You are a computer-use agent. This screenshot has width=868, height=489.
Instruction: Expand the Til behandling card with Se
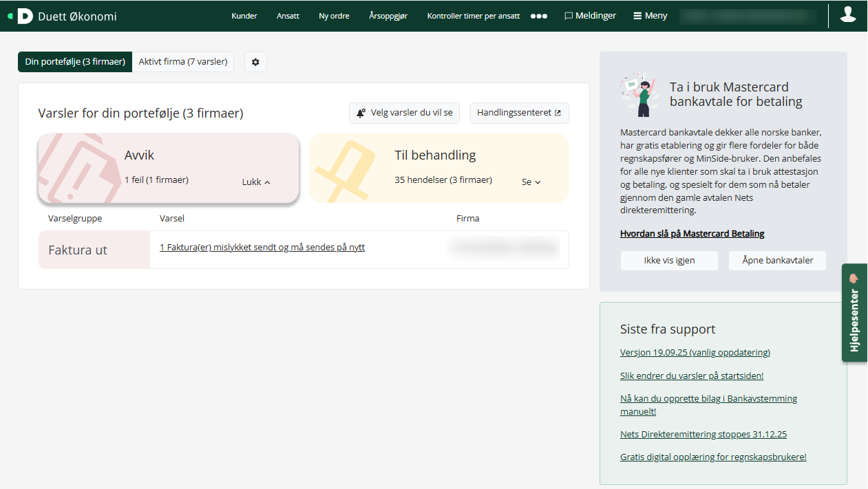(531, 182)
